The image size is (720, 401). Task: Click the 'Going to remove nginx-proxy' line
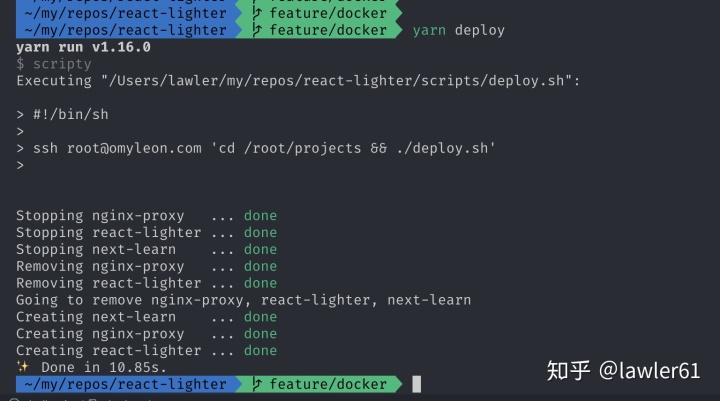(x=243, y=300)
